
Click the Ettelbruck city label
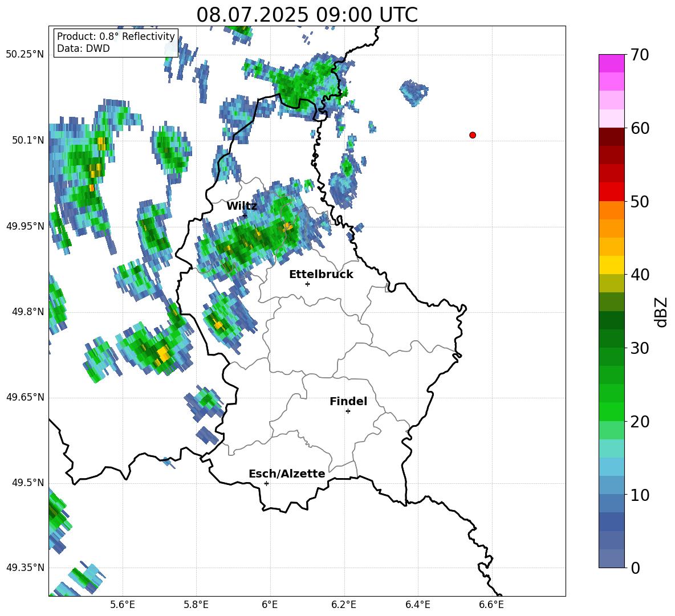tap(321, 275)
